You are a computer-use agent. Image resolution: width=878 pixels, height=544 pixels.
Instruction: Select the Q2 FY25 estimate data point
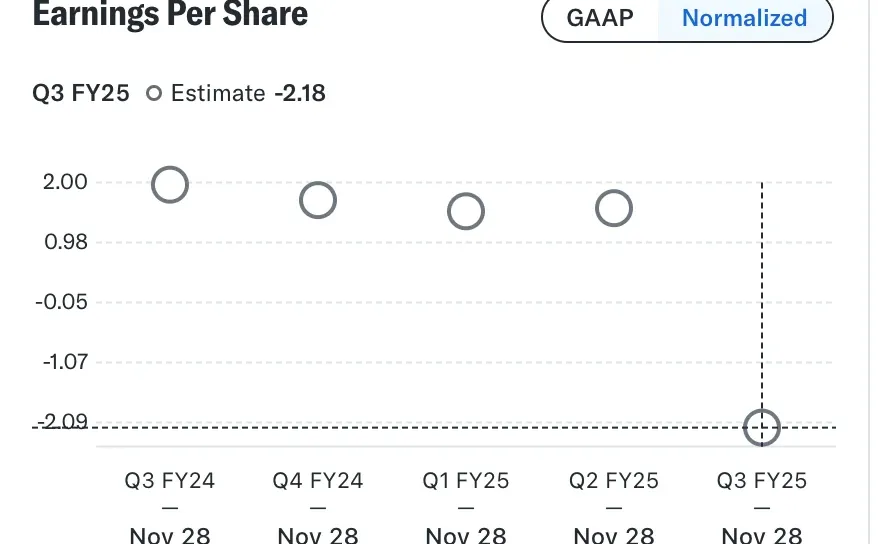coord(614,209)
